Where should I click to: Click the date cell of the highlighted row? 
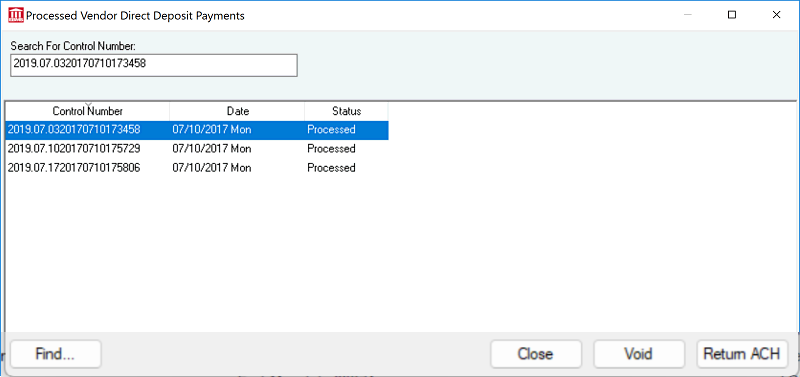212,130
